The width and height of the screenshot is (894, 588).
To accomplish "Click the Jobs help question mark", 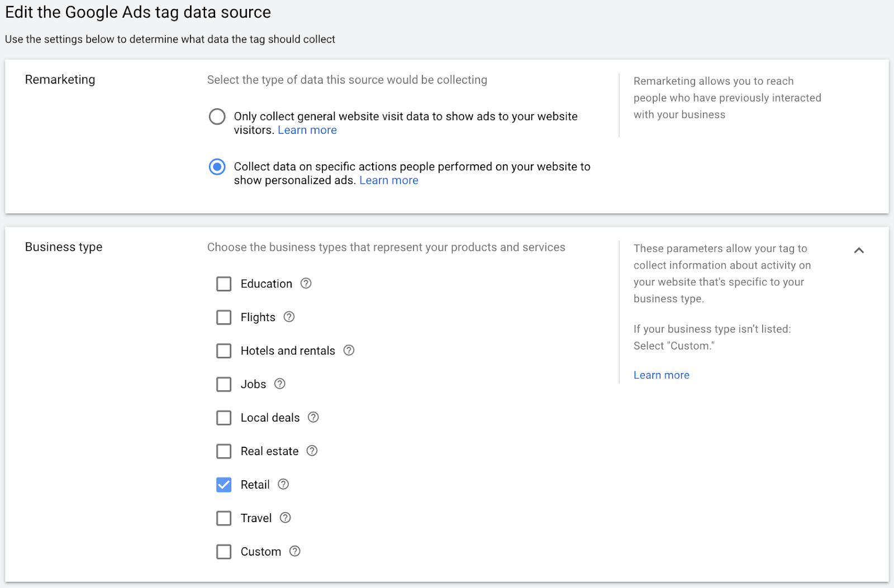I will [x=280, y=384].
